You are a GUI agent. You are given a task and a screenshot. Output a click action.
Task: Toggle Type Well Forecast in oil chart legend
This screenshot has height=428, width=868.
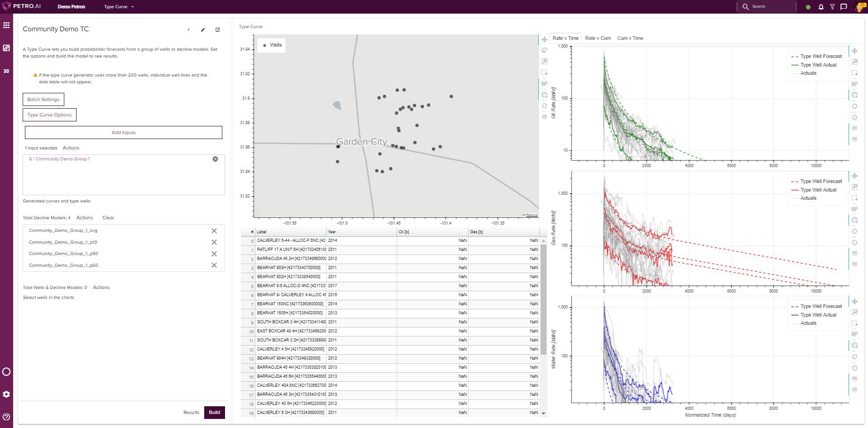pyautogui.click(x=816, y=57)
